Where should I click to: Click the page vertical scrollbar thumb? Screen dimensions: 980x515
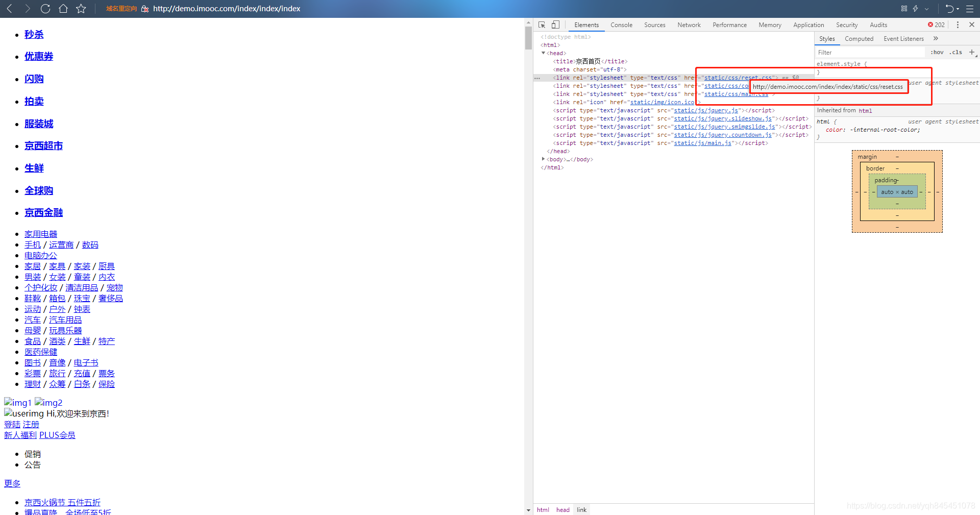pyautogui.click(x=528, y=38)
